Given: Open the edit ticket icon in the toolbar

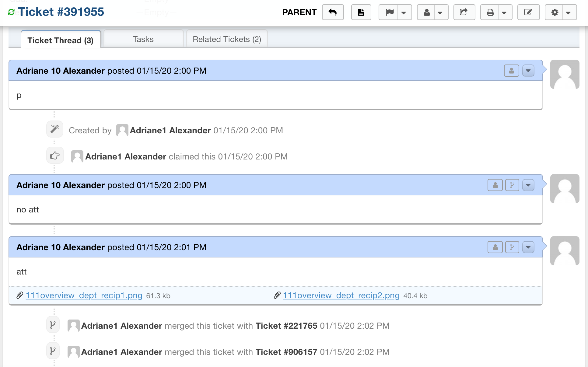Looking at the screenshot, I should click(528, 12).
